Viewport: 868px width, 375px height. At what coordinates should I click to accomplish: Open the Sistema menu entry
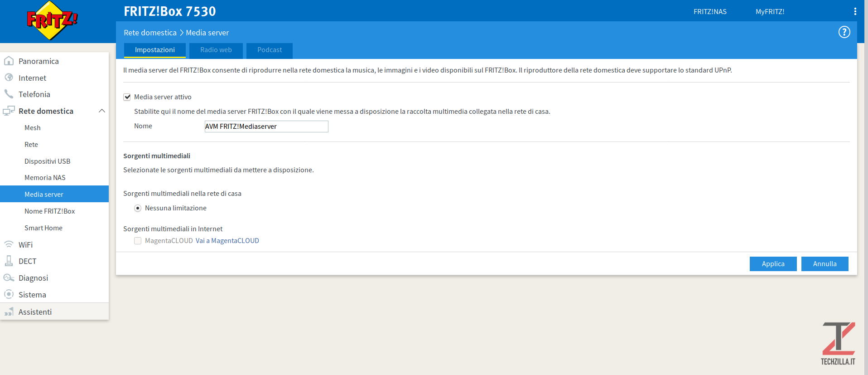[x=32, y=295]
